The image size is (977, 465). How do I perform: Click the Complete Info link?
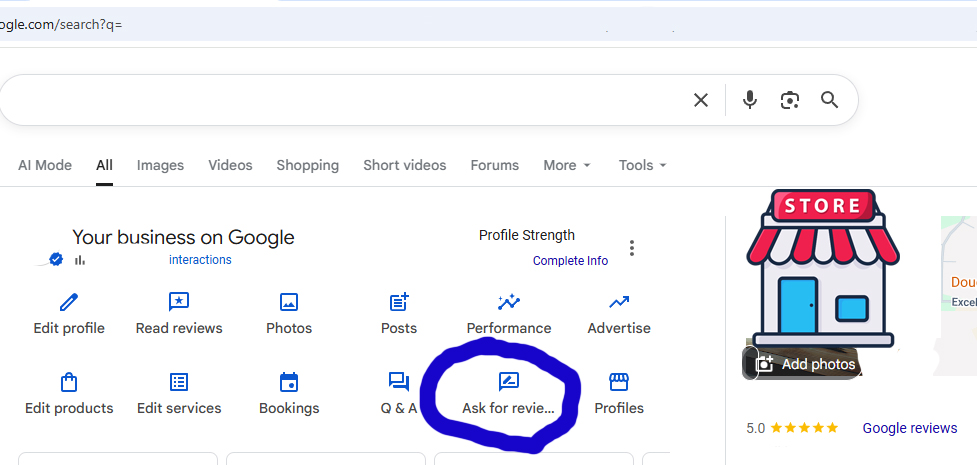570,261
